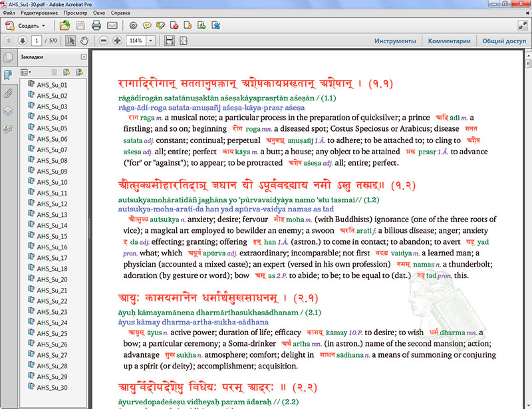Open the Attachments paperclip panel

click(x=8, y=93)
